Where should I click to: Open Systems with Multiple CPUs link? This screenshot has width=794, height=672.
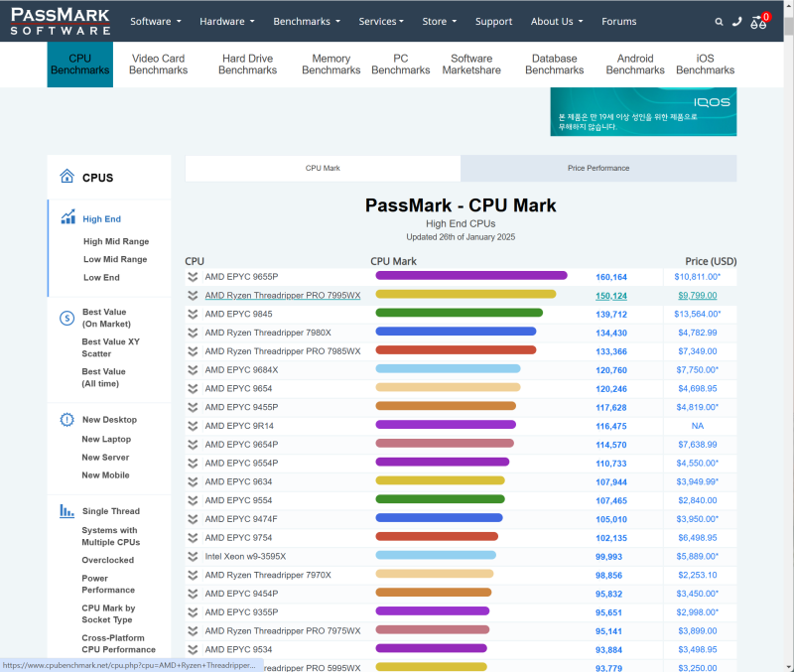tap(110, 536)
